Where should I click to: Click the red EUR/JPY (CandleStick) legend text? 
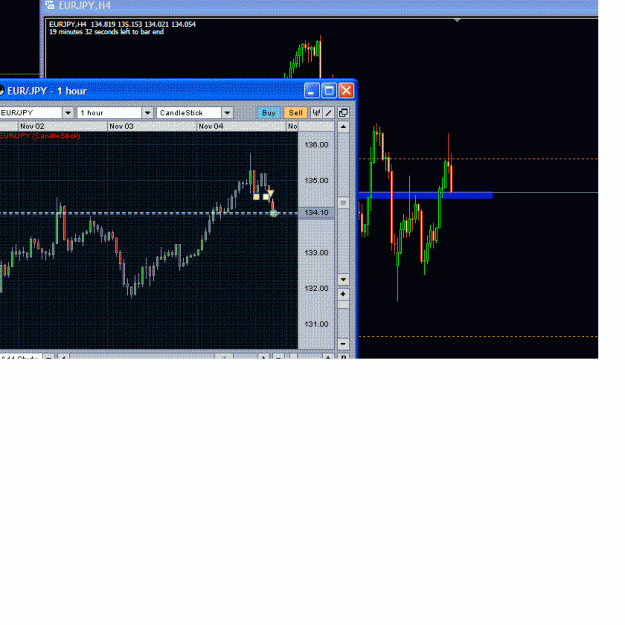point(40,136)
